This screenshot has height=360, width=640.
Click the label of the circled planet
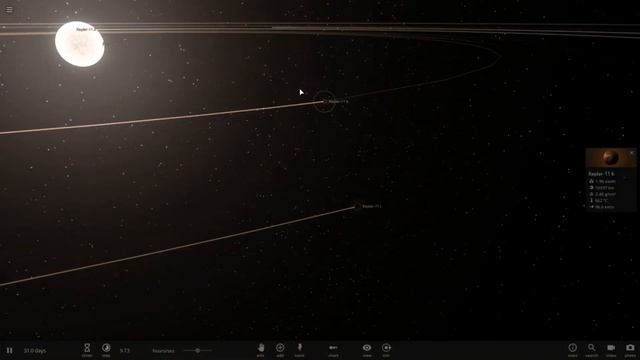tap(338, 101)
